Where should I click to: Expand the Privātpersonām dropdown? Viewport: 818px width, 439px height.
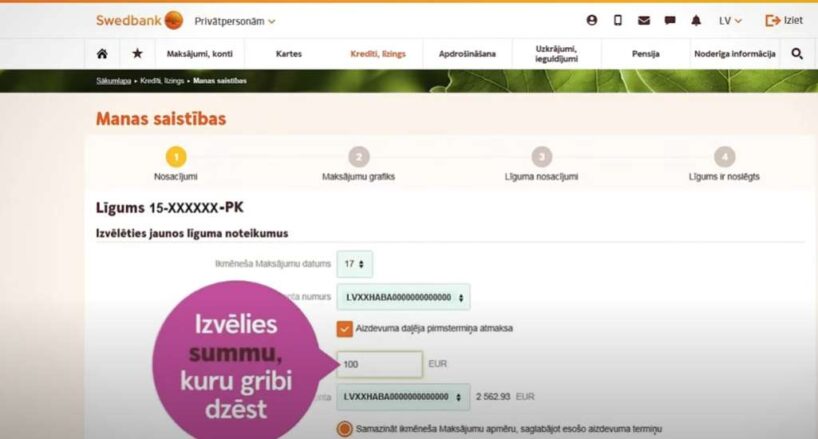pyautogui.click(x=235, y=21)
